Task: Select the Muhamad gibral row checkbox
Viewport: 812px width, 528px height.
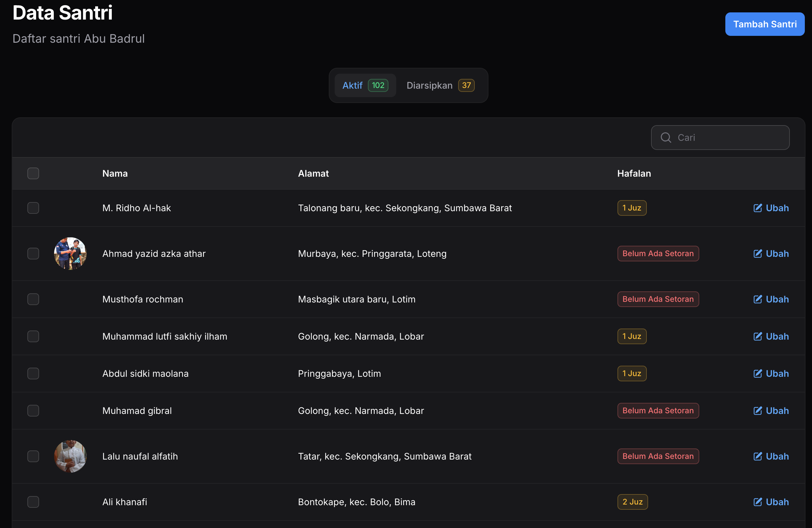Action: pyautogui.click(x=33, y=411)
